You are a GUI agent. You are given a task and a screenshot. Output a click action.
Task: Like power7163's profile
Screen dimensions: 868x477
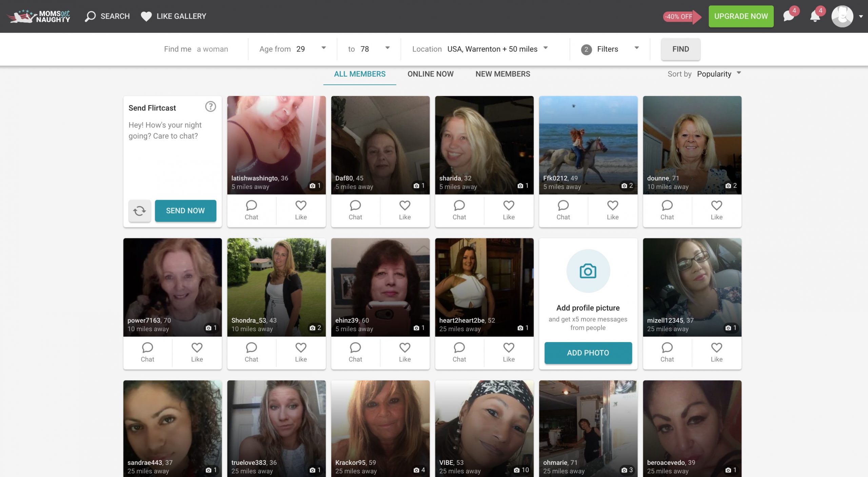pyautogui.click(x=197, y=353)
